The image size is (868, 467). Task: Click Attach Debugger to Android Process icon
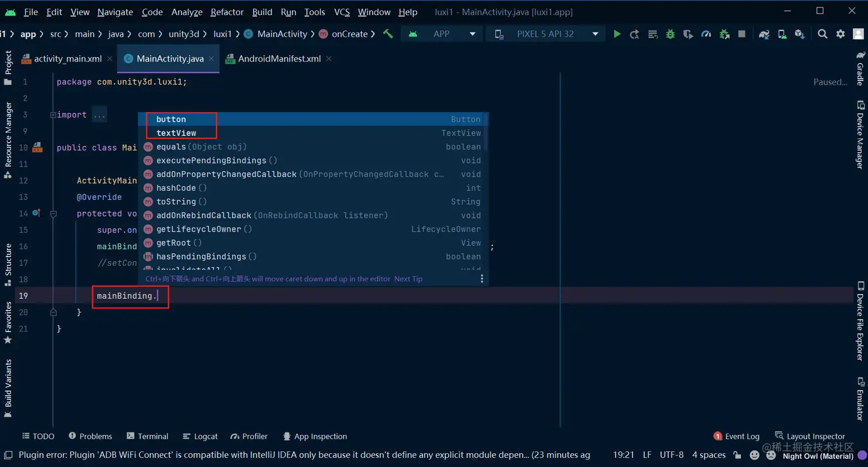point(724,34)
